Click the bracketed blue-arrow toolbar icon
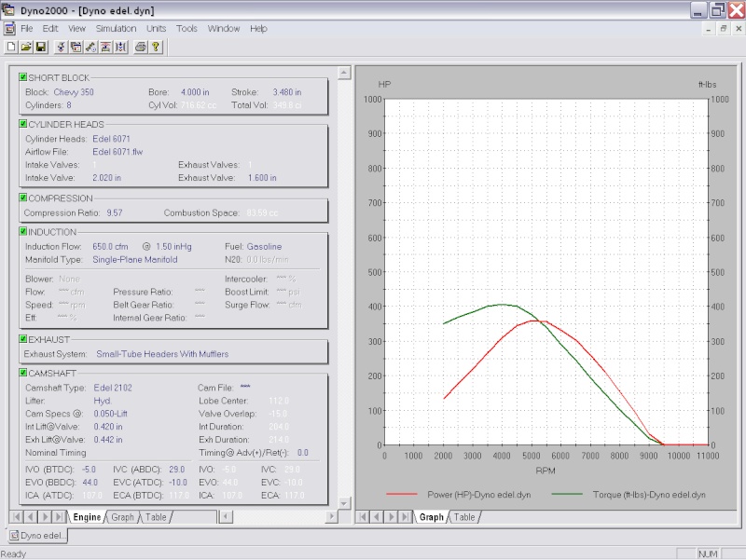This screenshot has height=560, width=746. [x=121, y=47]
